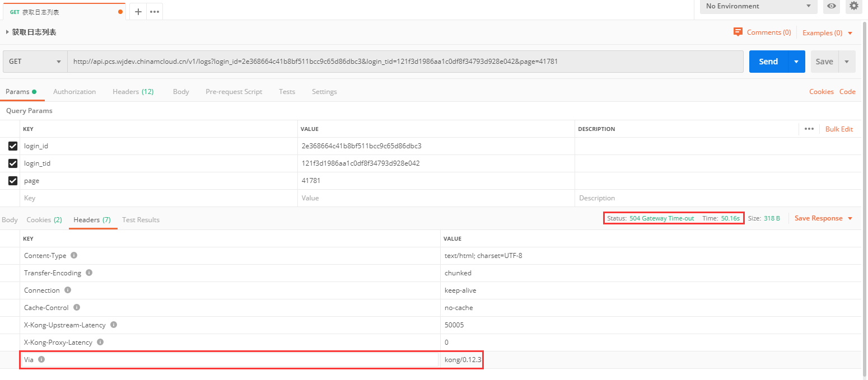This screenshot has height=380, width=868.
Task: Open the Bulk Edit link
Action: pyautogui.click(x=839, y=129)
